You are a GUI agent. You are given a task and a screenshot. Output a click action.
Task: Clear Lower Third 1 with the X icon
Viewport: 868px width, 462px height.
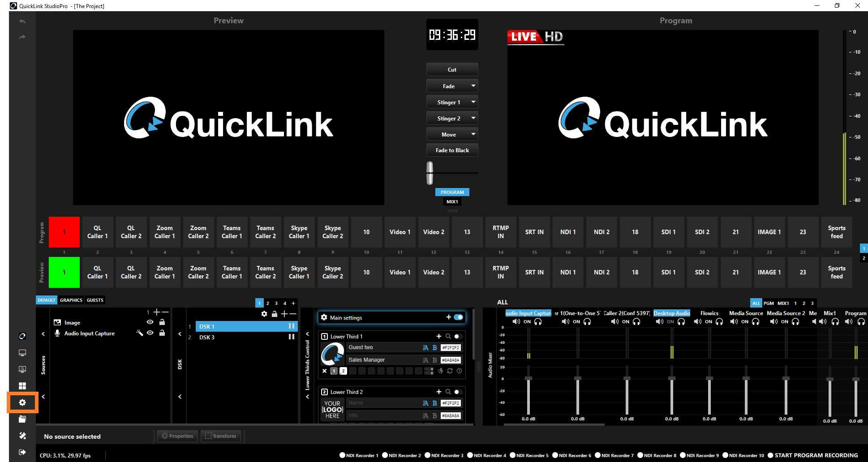(325, 371)
